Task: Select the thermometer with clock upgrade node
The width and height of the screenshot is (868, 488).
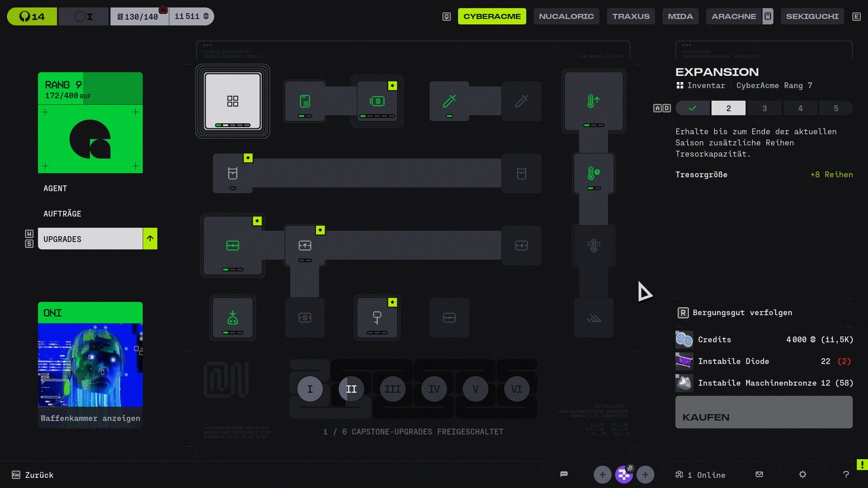Action: (x=593, y=174)
